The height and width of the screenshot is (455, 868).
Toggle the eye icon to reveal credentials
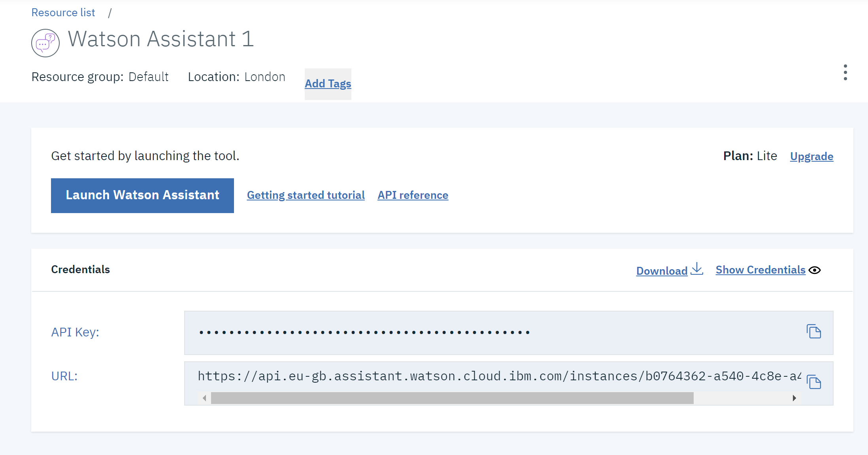815,270
